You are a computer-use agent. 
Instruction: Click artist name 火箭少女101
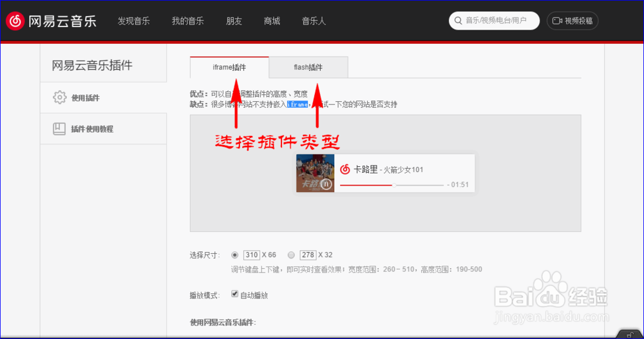(403, 169)
